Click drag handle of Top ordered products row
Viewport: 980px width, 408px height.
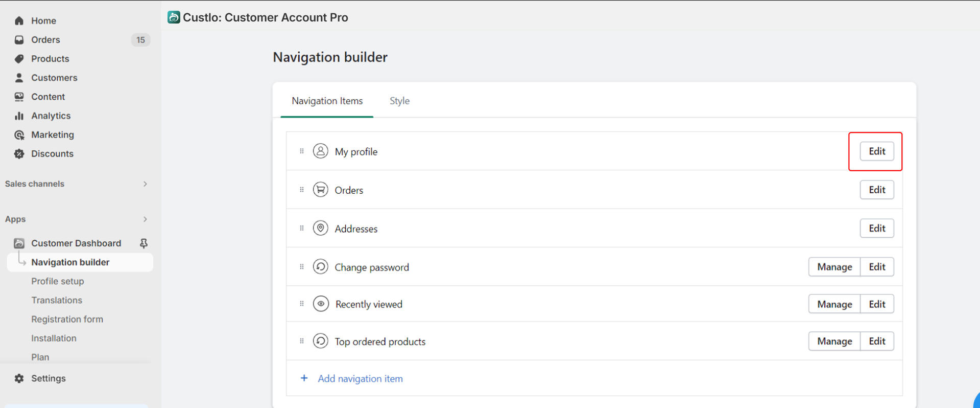tap(302, 341)
